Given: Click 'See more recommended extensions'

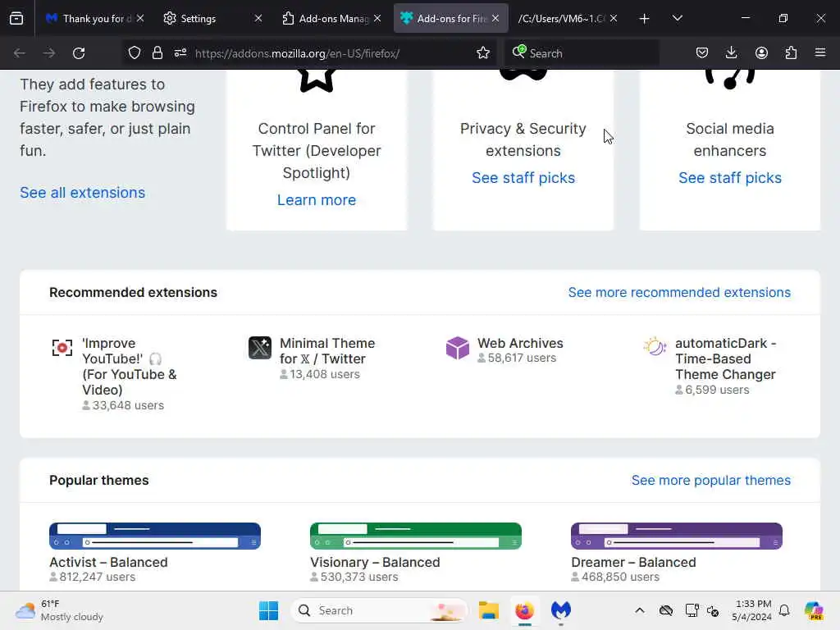Looking at the screenshot, I should pyautogui.click(x=679, y=293).
